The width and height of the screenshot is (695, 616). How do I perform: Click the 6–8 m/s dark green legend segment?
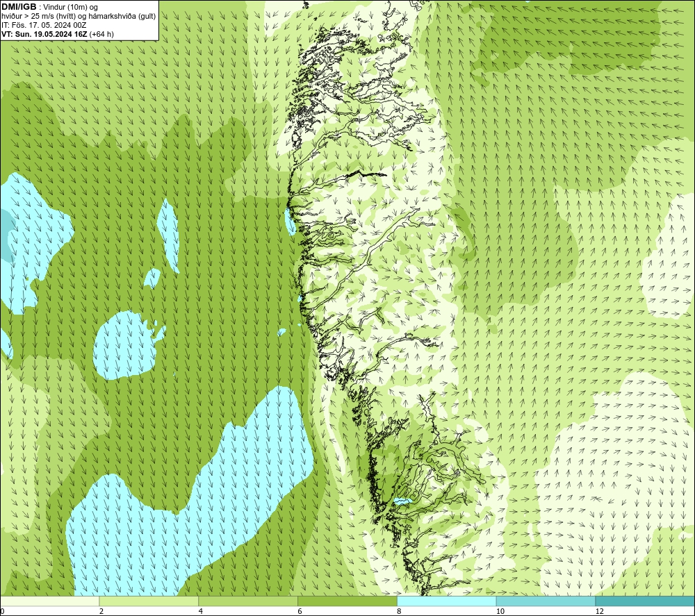click(347, 601)
